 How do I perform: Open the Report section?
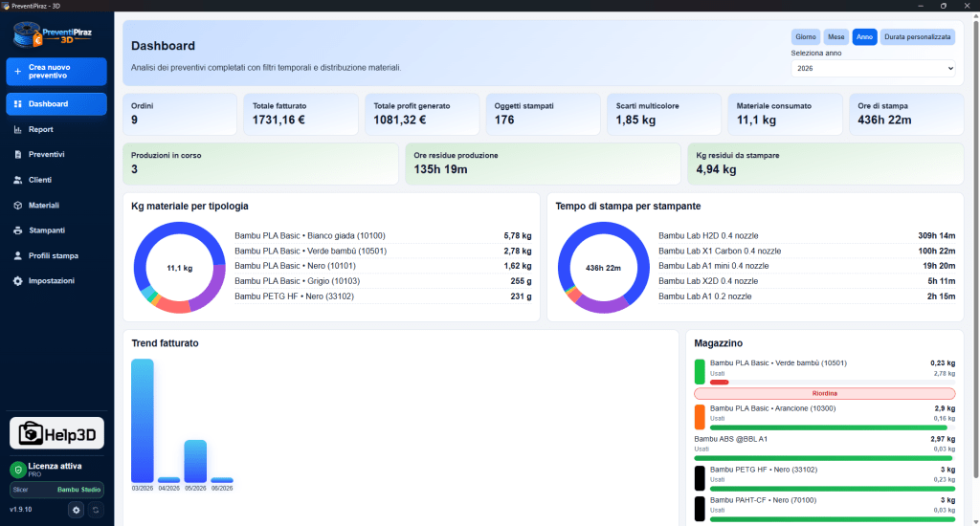coord(56,129)
